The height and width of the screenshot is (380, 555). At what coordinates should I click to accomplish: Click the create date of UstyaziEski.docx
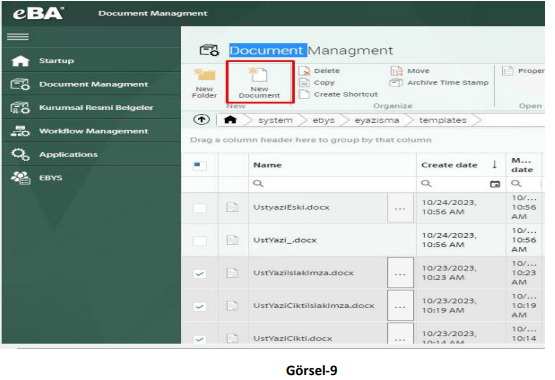click(x=449, y=207)
